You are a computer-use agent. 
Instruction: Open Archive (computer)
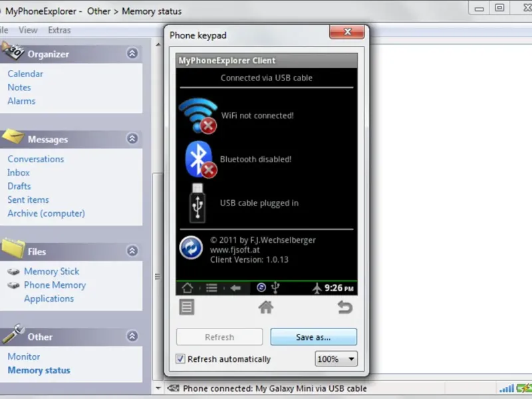[46, 213]
